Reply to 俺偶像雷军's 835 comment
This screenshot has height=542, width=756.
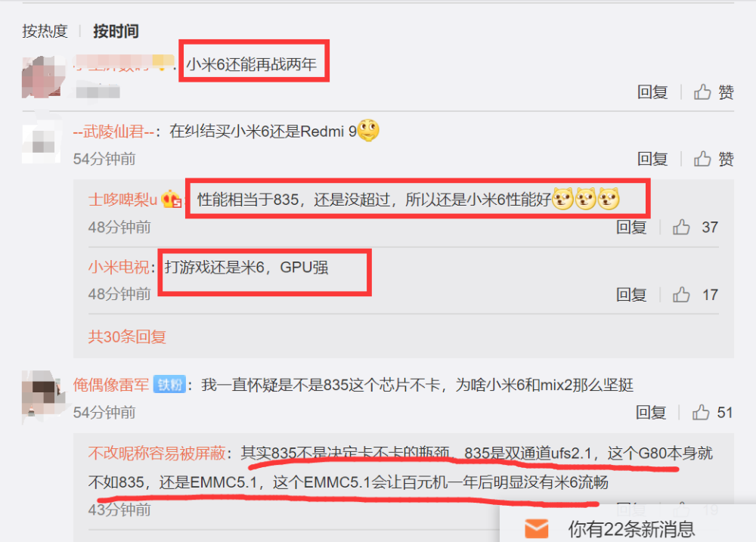(x=651, y=412)
